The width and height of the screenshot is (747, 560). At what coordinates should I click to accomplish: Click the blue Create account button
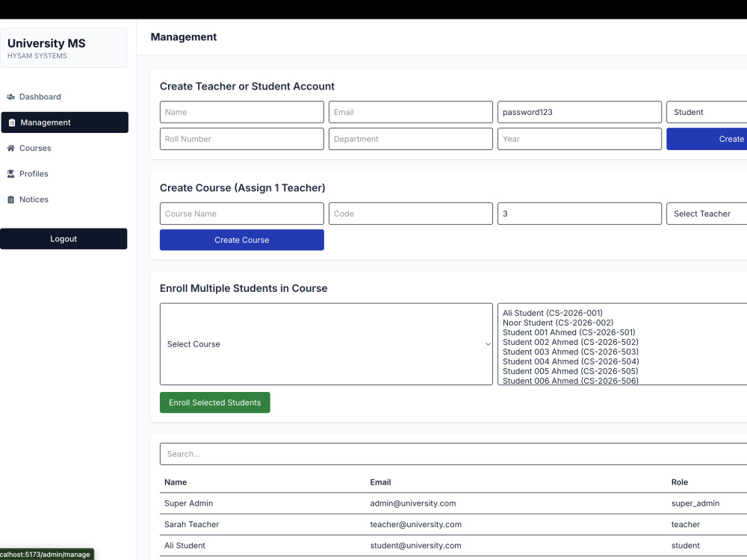707,139
